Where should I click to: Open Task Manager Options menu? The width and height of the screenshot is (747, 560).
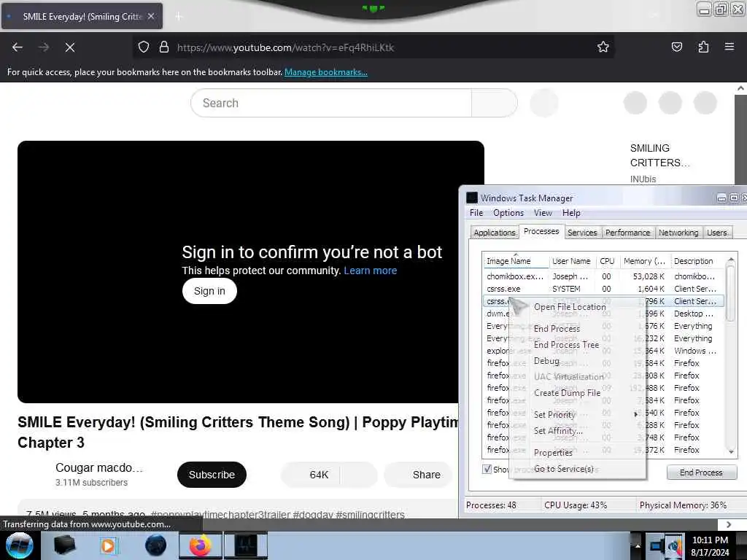(x=508, y=213)
